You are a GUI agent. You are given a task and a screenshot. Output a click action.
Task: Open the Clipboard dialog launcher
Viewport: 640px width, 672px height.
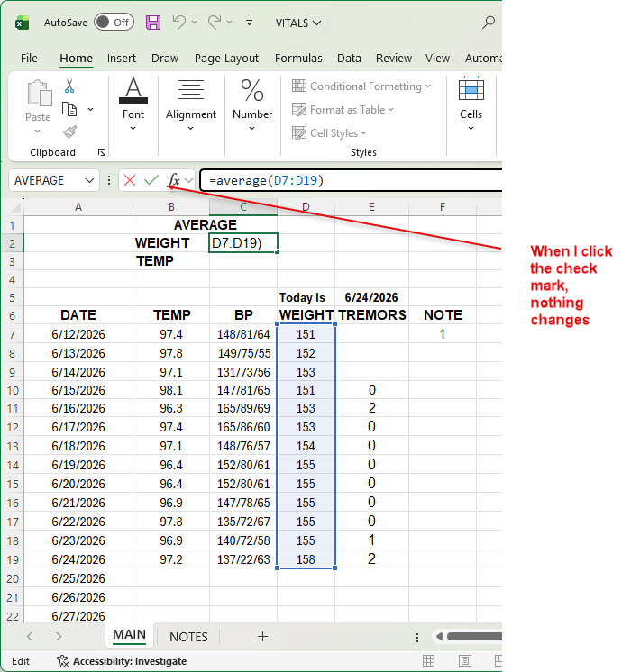pos(102,152)
